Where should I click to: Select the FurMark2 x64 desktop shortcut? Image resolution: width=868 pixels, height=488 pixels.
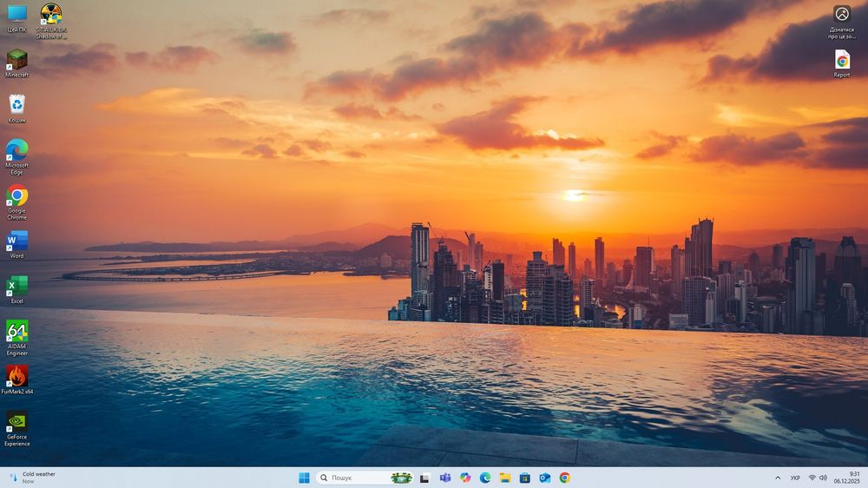(x=16, y=380)
